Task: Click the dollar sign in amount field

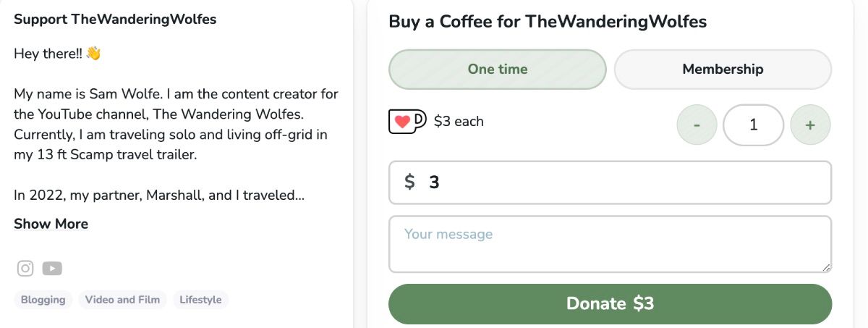Action: (409, 182)
